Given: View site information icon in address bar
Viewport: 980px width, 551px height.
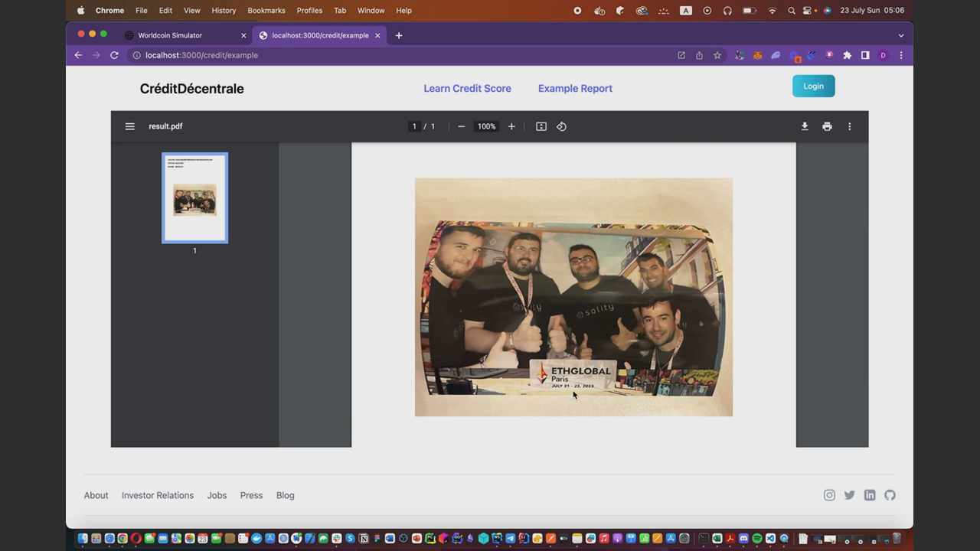Looking at the screenshot, I should 136,55.
